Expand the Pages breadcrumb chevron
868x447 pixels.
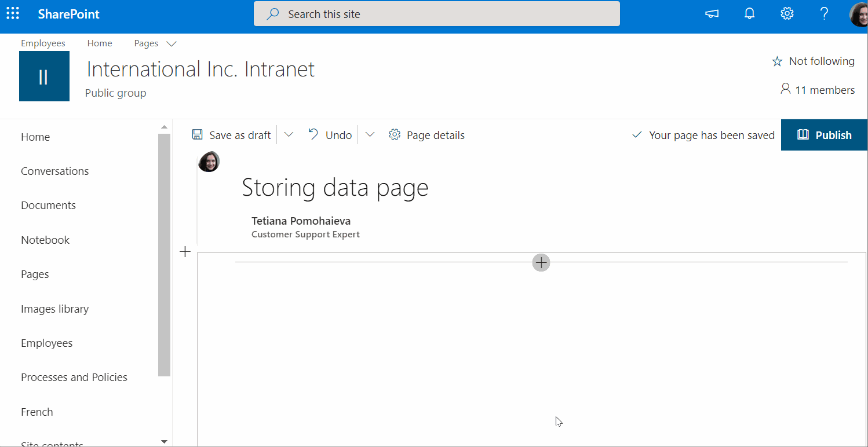point(171,43)
